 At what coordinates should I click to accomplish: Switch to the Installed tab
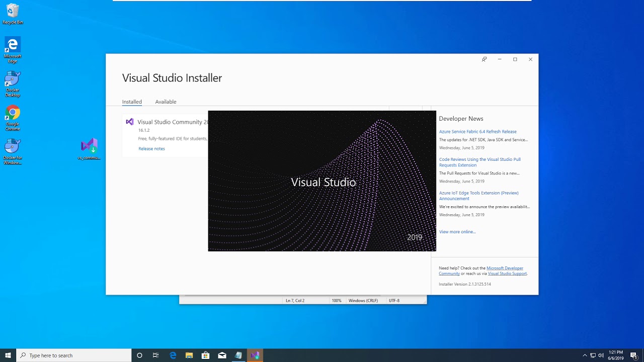coord(132,102)
